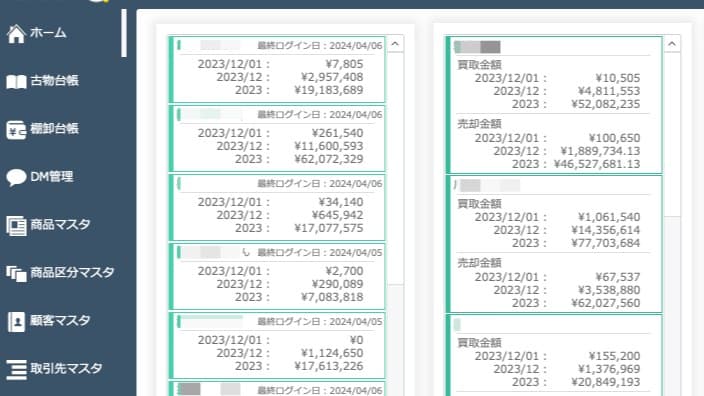Select the amount ¥46,527,681.13
The image size is (704, 396).
pyautogui.click(x=597, y=164)
